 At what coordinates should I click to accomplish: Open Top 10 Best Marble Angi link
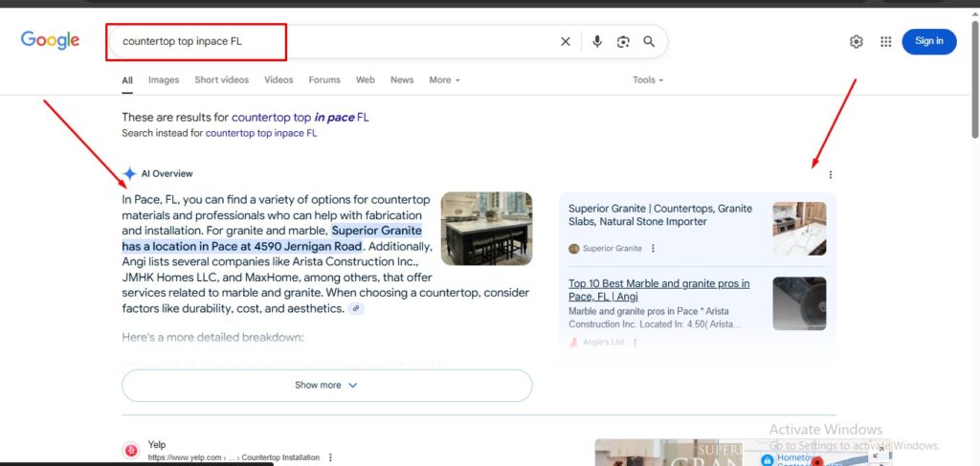pyautogui.click(x=658, y=290)
